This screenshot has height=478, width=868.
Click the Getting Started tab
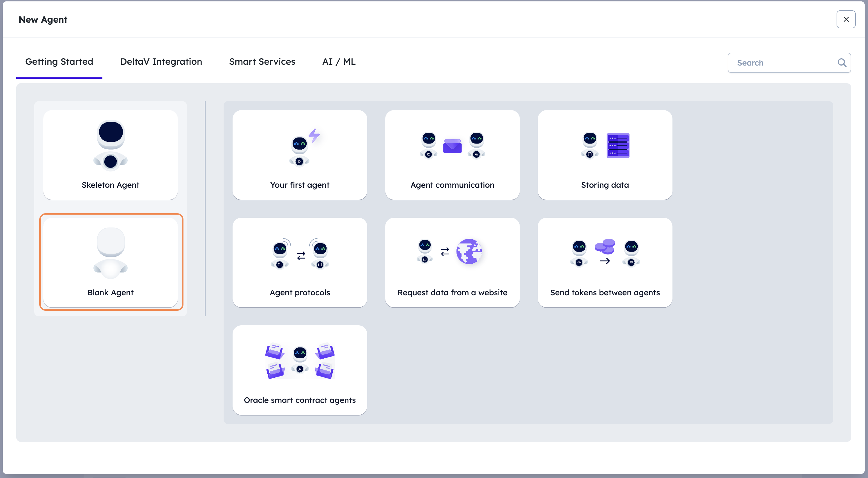click(x=59, y=62)
